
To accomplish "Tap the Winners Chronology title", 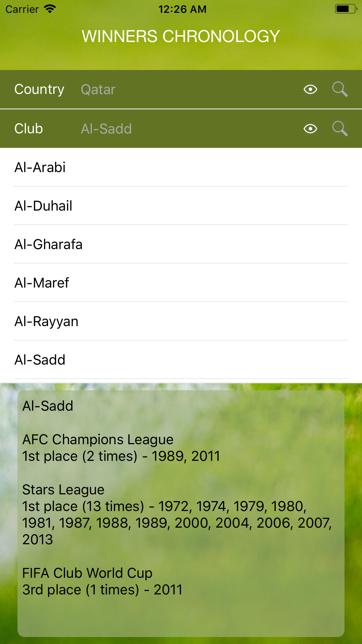I will (181, 36).
